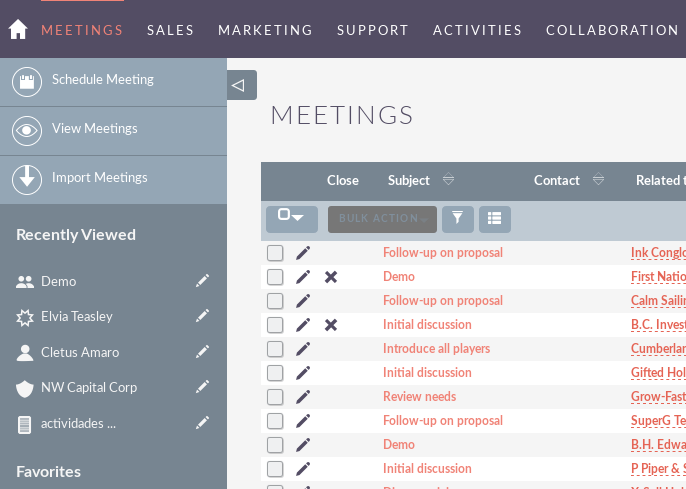Tick checkbox for Review needs row
This screenshot has width=686, height=489.
click(x=275, y=397)
